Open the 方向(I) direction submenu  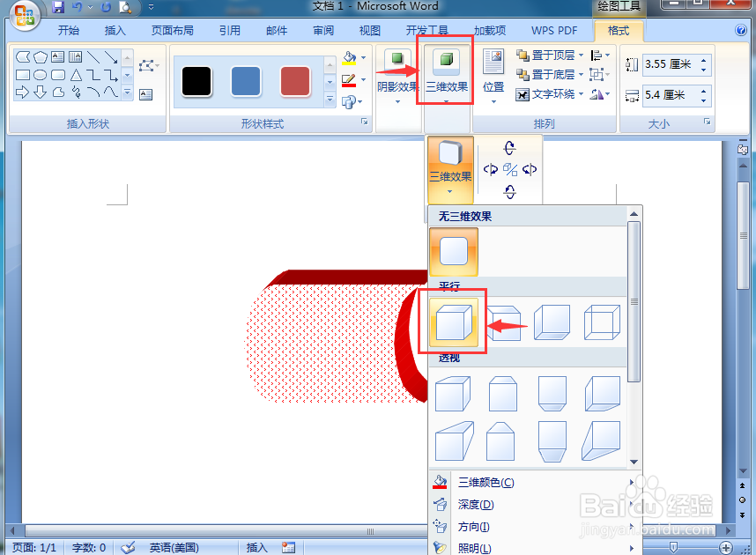click(x=535, y=527)
